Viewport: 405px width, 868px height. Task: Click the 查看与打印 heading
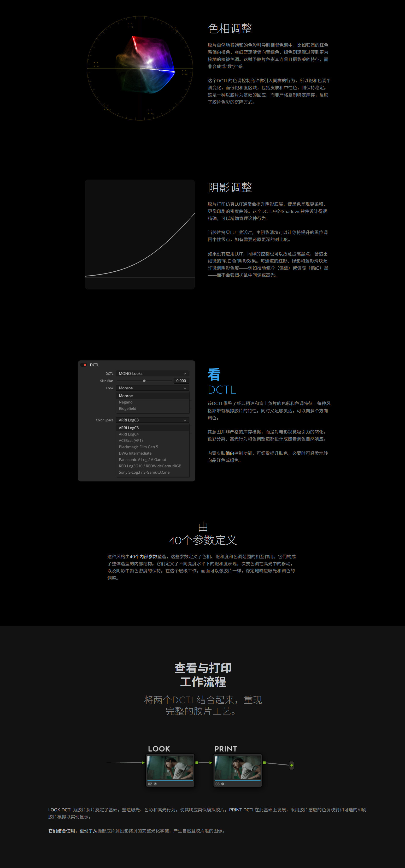[203, 668]
